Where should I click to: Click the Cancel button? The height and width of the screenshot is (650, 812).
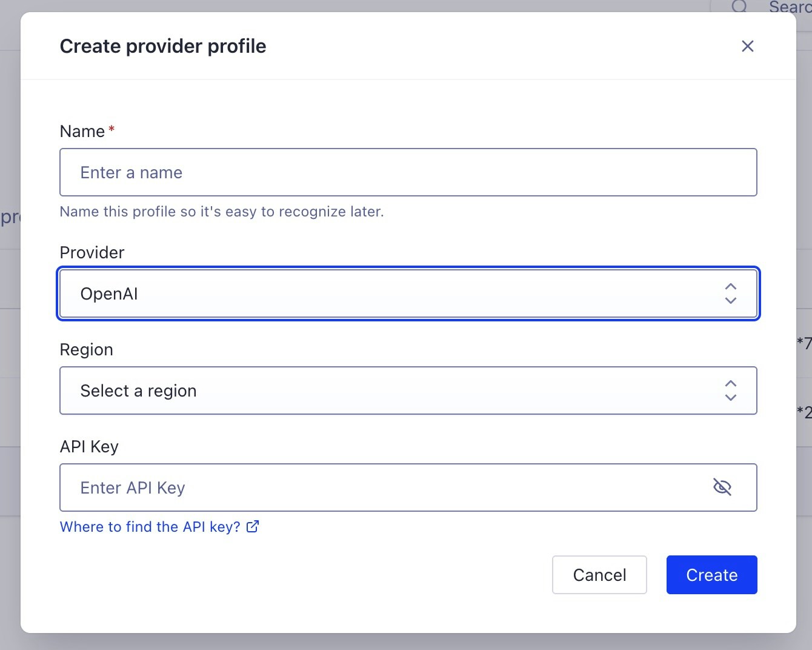click(599, 575)
